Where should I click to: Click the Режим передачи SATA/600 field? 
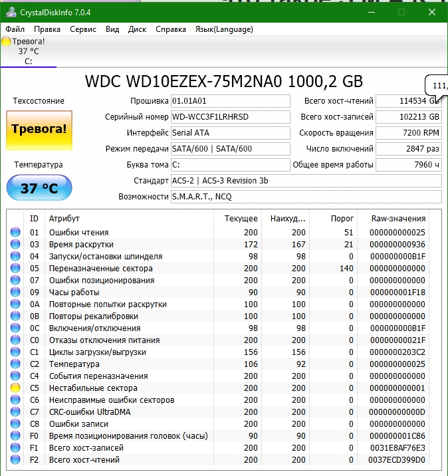(x=231, y=149)
